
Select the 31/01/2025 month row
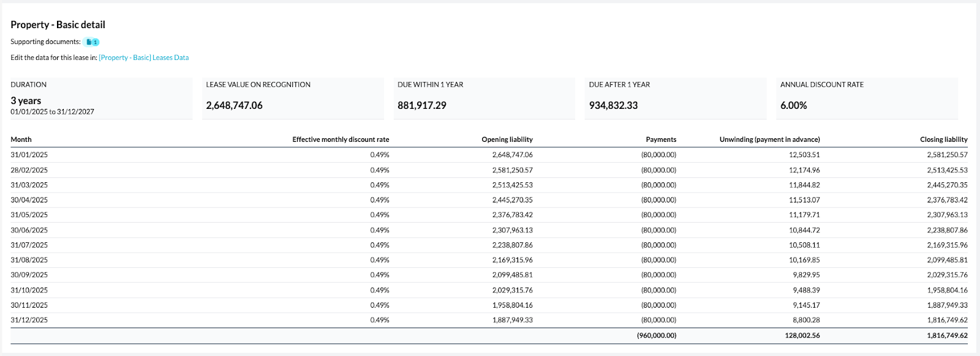click(29, 155)
